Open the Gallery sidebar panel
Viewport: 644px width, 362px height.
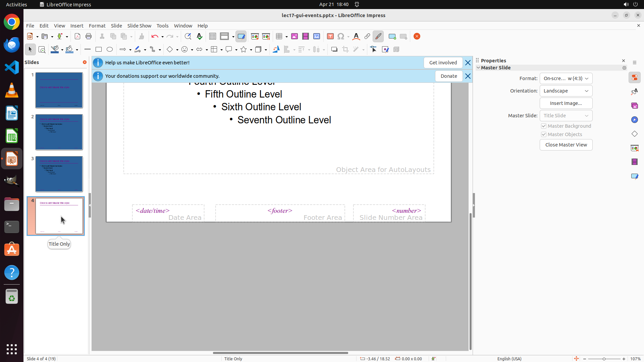point(634,106)
